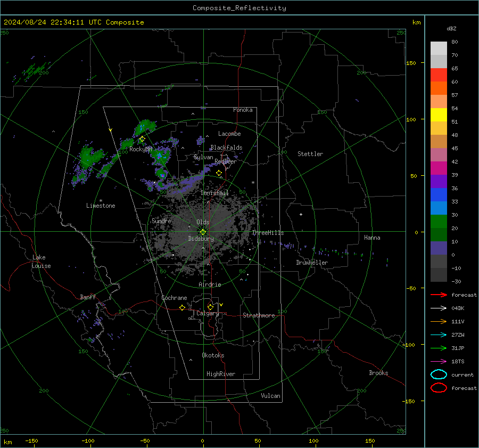Click the Blackfalds label

[226, 148]
